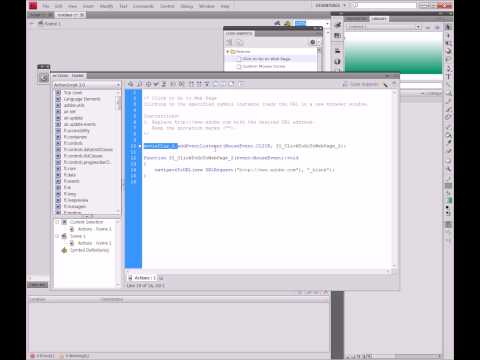This screenshot has width=480, height=360.
Task: Open the Window menu
Action: (x=207, y=6)
